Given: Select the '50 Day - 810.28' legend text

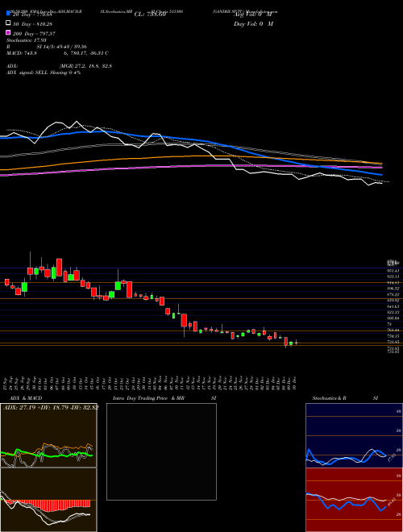Looking at the screenshot, I should (x=32, y=23).
